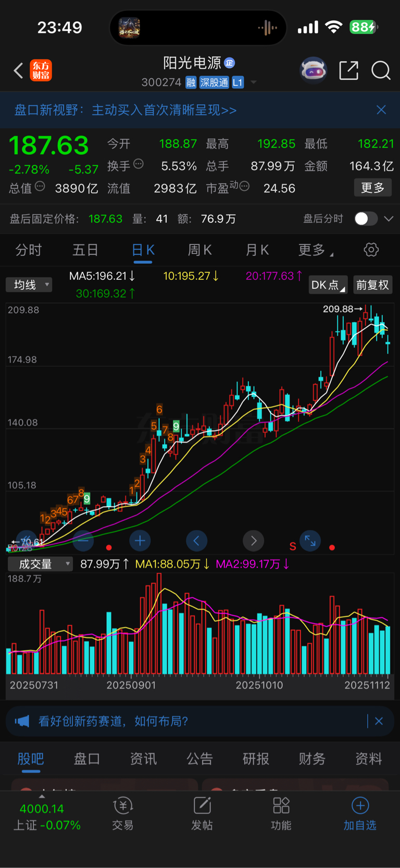The image size is (400, 868).
Task: Open the 公告 announcements tab
Action: click(199, 759)
